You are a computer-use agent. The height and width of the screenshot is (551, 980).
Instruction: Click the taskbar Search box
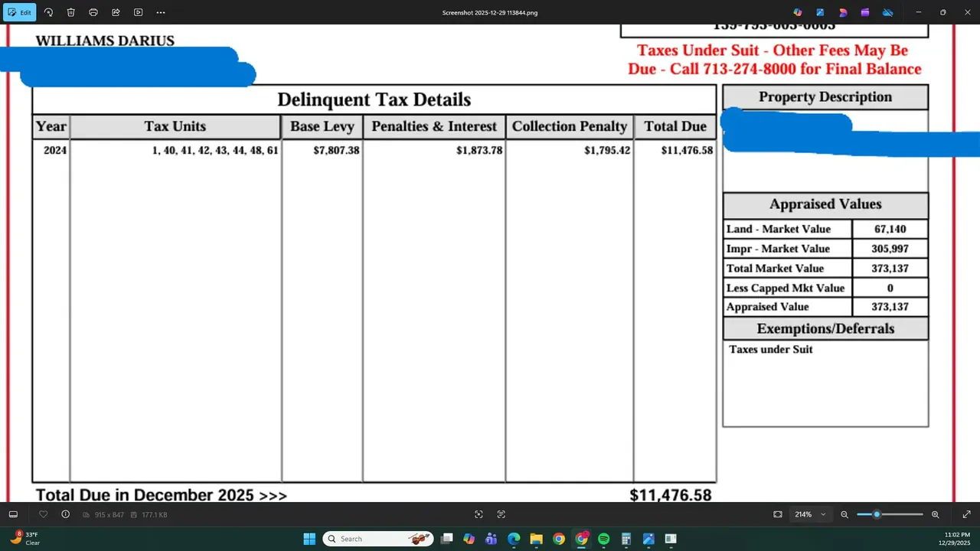pyautogui.click(x=378, y=539)
